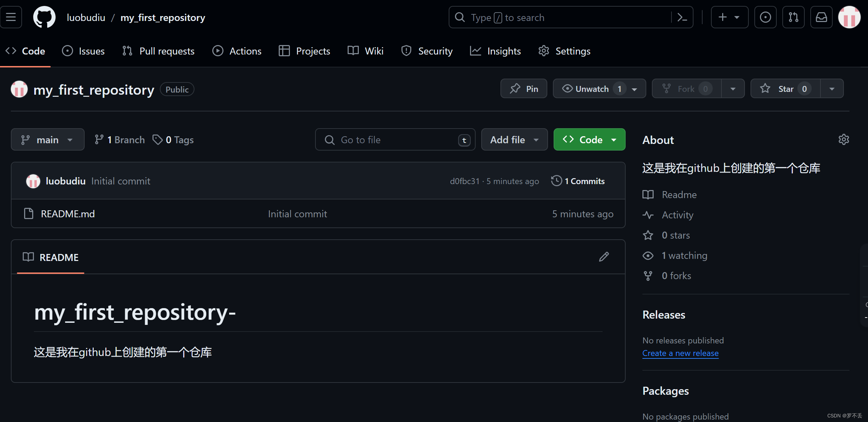Expand the Fork options arrow

pyautogui.click(x=733, y=89)
